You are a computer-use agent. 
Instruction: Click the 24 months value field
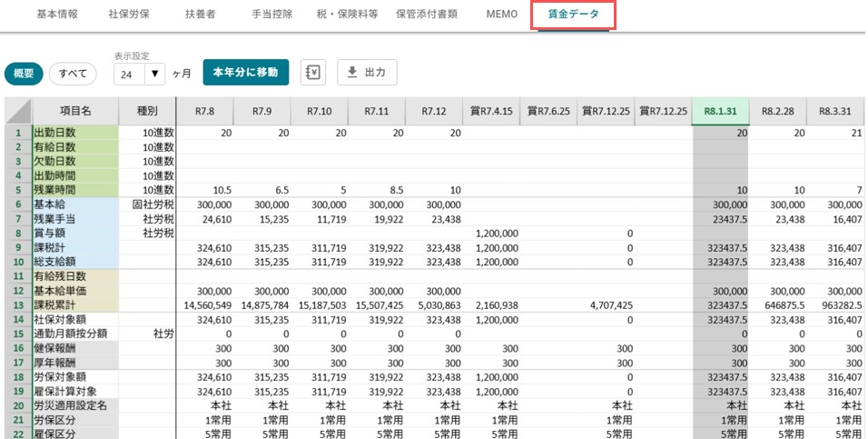(x=130, y=74)
